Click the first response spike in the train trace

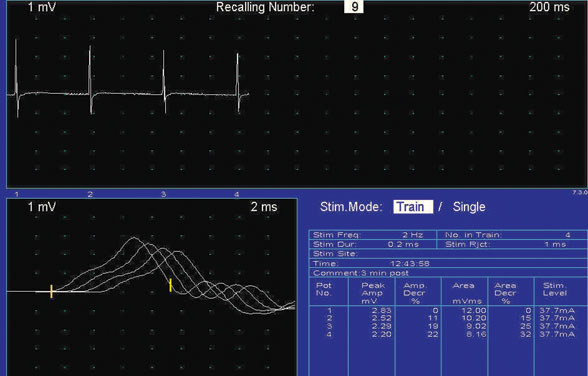point(16,78)
